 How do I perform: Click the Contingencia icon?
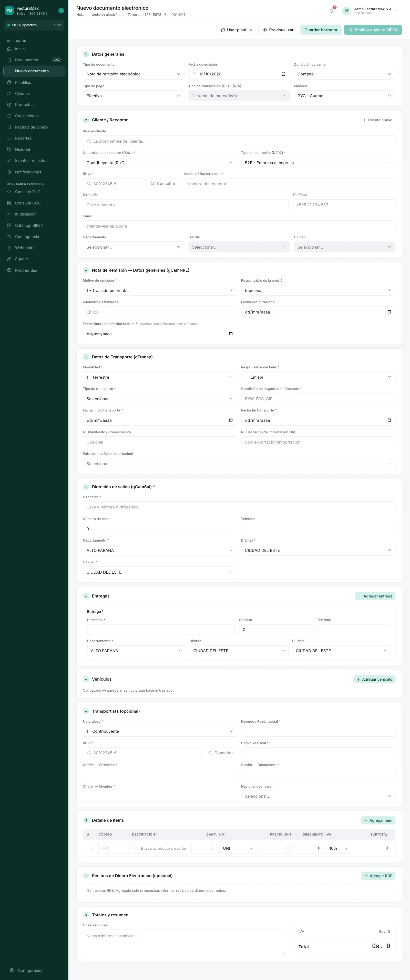click(x=9, y=237)
